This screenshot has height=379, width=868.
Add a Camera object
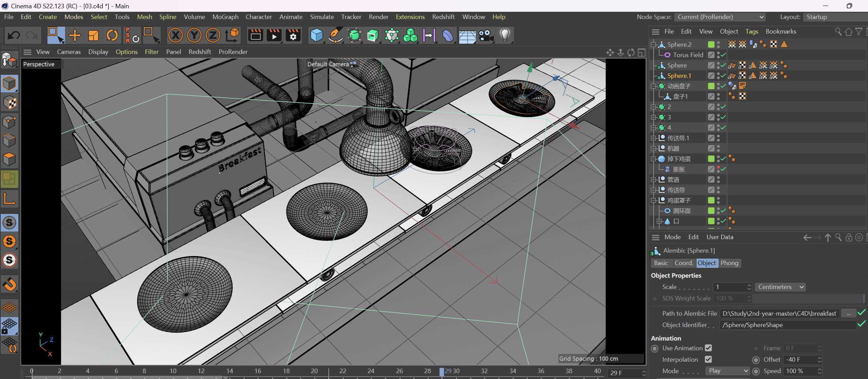coord(486,35)
